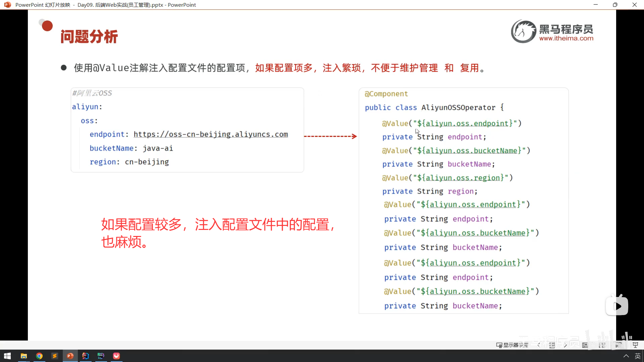Switch to Reading view icon
Screen dimensions: 644x362
619,345
